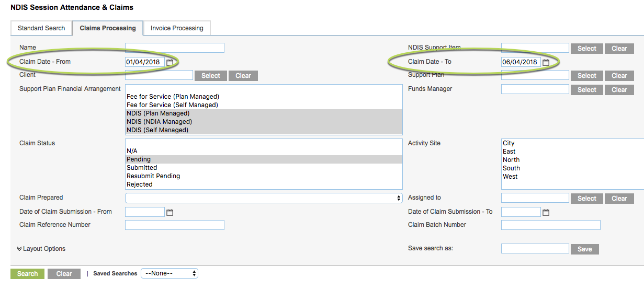Open calendar for Date of Claim Submission - From
This screenshot has height=289, width=644.
170,212
